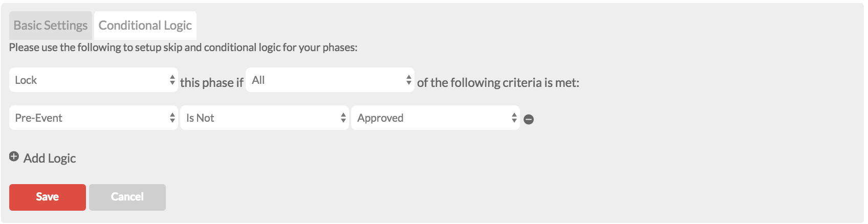Click the arrows on the All select
Viewport: 868px width, 224px height.
coord(408,80)
